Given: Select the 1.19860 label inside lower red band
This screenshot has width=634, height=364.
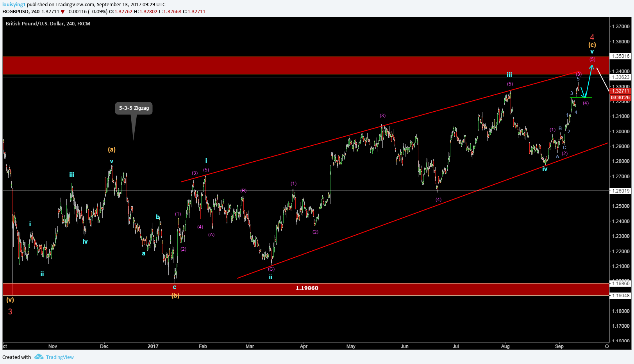Looking at the screenshot, I should click(307, 288).
